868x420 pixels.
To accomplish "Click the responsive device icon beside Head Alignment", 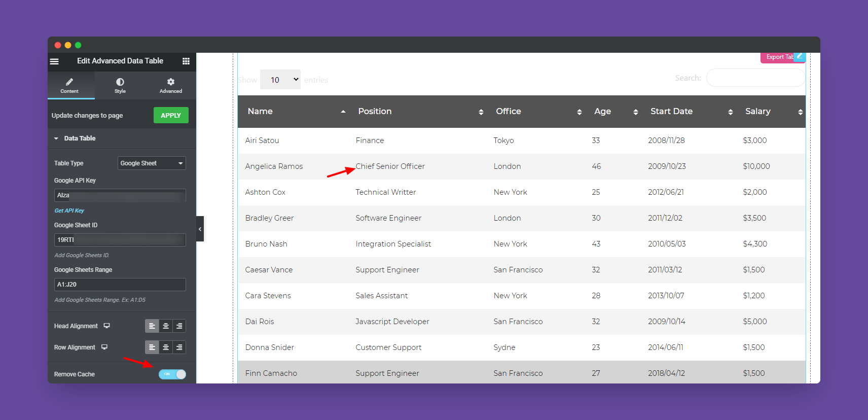I will tap(107, 326).
